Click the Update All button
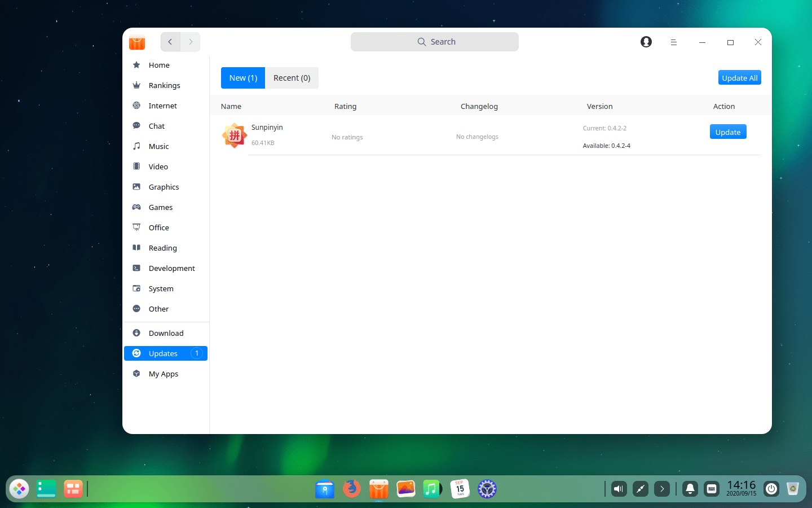This screenshot has width=812, height=508. [739, 77]
